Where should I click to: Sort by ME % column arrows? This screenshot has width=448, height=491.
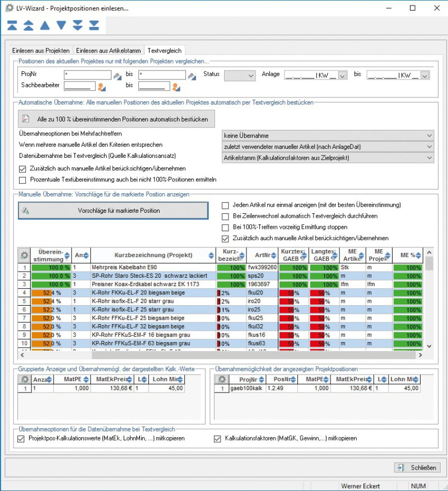pos(418,255)
